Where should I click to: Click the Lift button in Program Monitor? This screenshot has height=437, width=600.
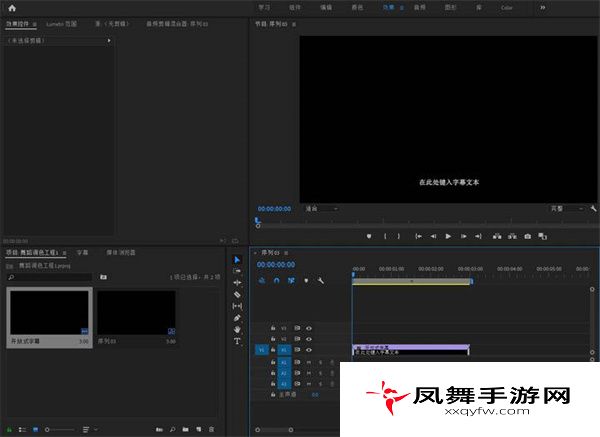point(497,236)
